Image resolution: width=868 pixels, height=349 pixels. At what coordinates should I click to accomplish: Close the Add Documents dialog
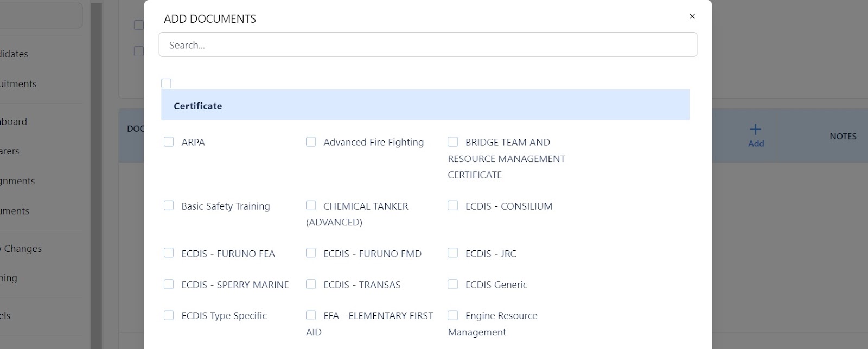coord(692,17)
